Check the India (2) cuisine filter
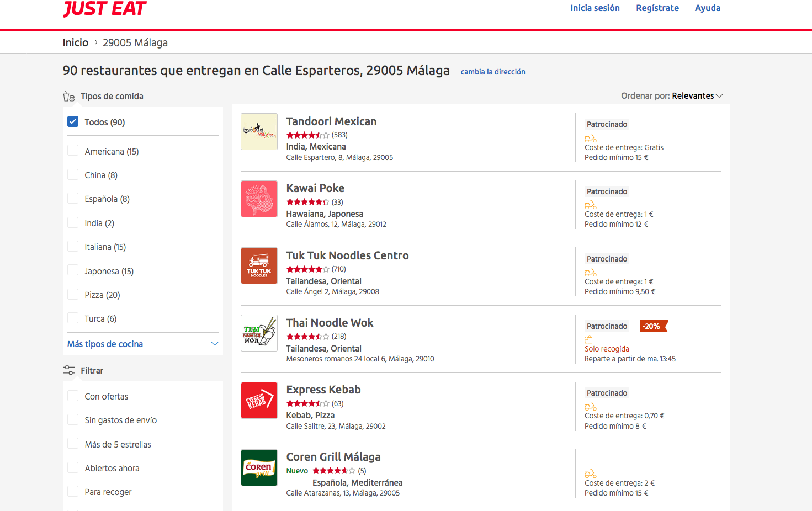812x511 pixels. 73,222
